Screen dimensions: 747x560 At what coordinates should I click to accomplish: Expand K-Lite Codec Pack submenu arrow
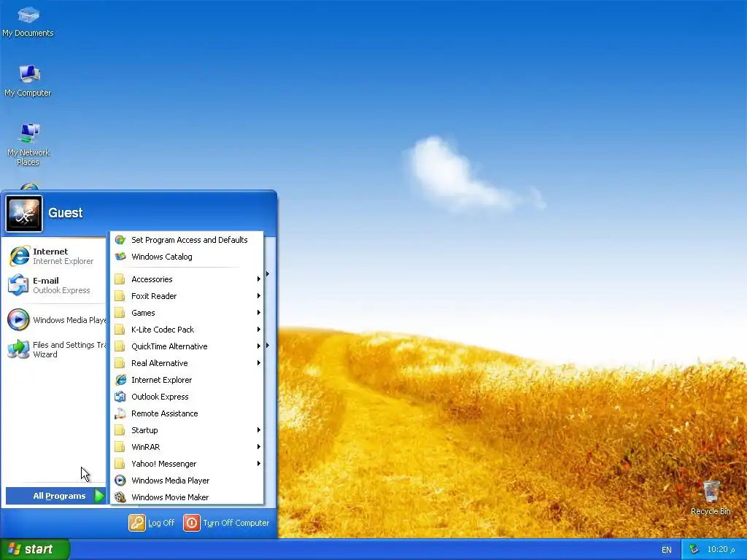coord(259,330)
